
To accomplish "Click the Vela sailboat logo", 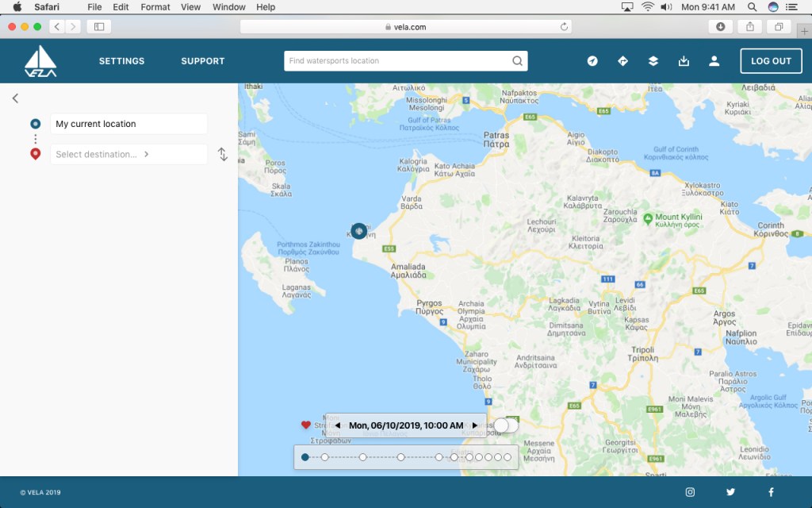I will [x=40, y=61].
